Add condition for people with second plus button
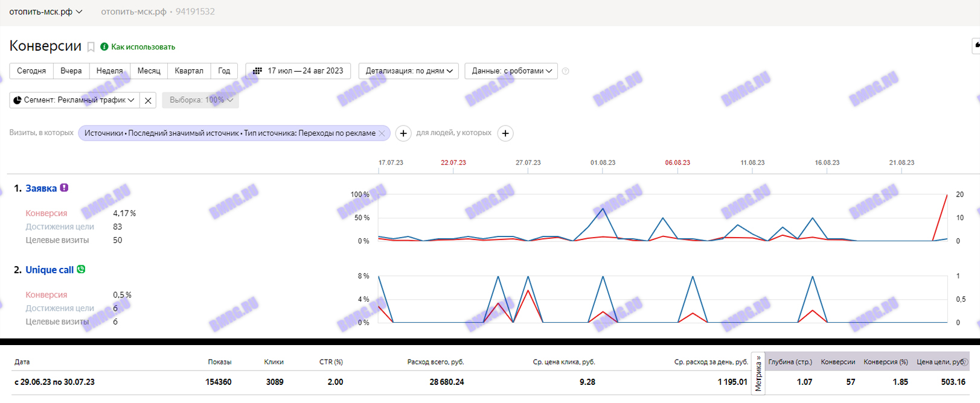980x403 pixels. pyautogui.click(x=505, y=133)
